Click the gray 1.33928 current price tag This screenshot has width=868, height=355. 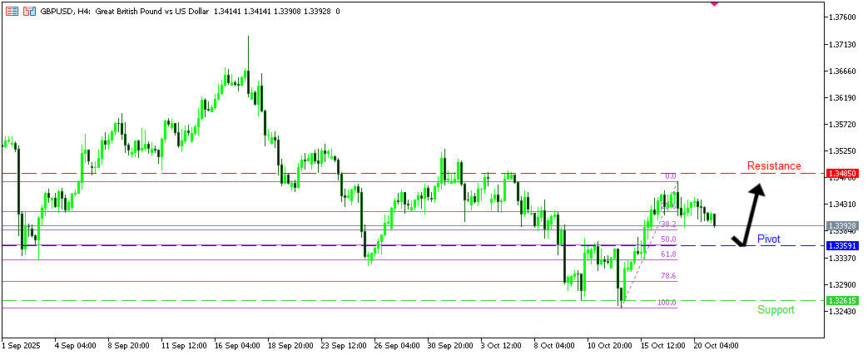(842, 225)
